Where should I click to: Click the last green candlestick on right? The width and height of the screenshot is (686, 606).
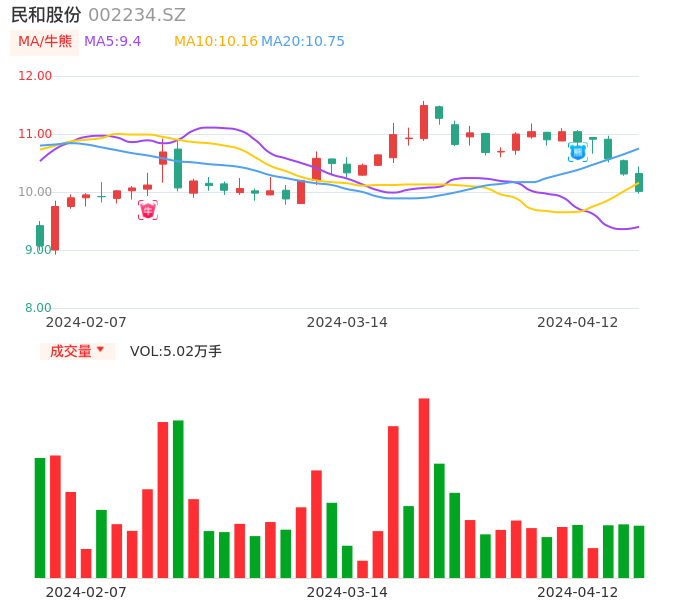639,182
